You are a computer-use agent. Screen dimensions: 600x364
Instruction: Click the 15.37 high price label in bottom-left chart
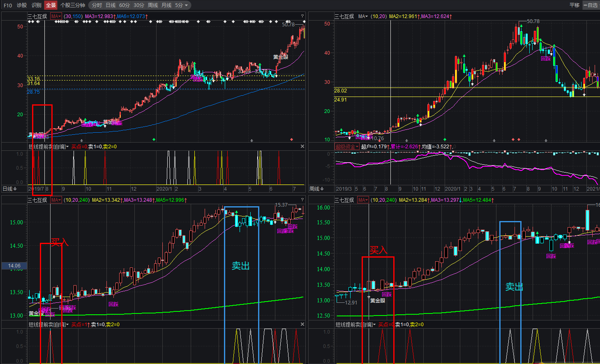point(282,205)
